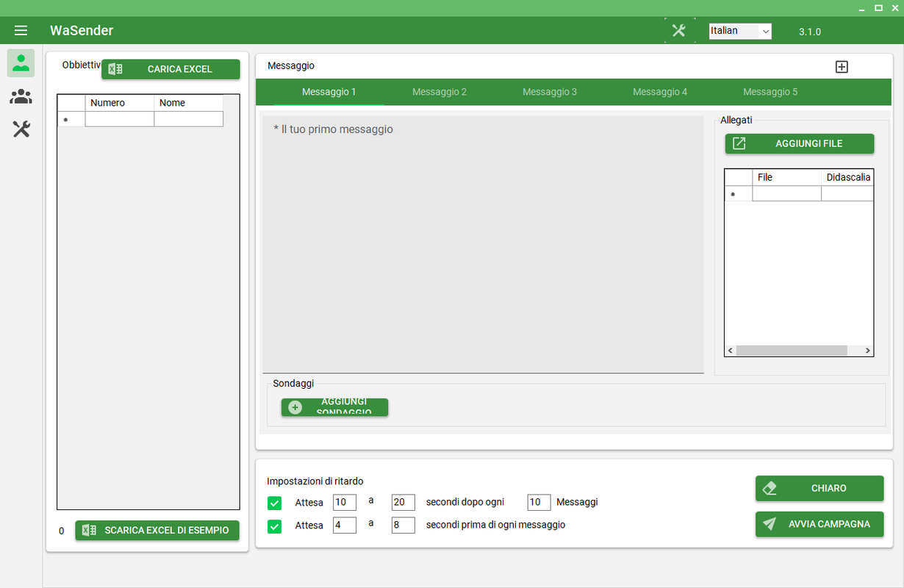This screenshot has height=588, width=904.
Task: Click the AGGIUNGI FILE button
Action: click(x=800, y=144)
